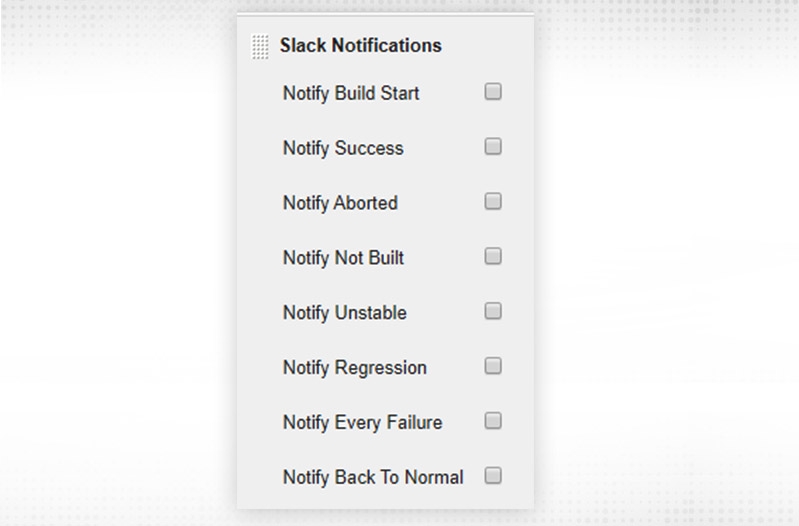Check the Notify Back To Normal box
The image size is (799, 526).
click(x=493, y=476)
